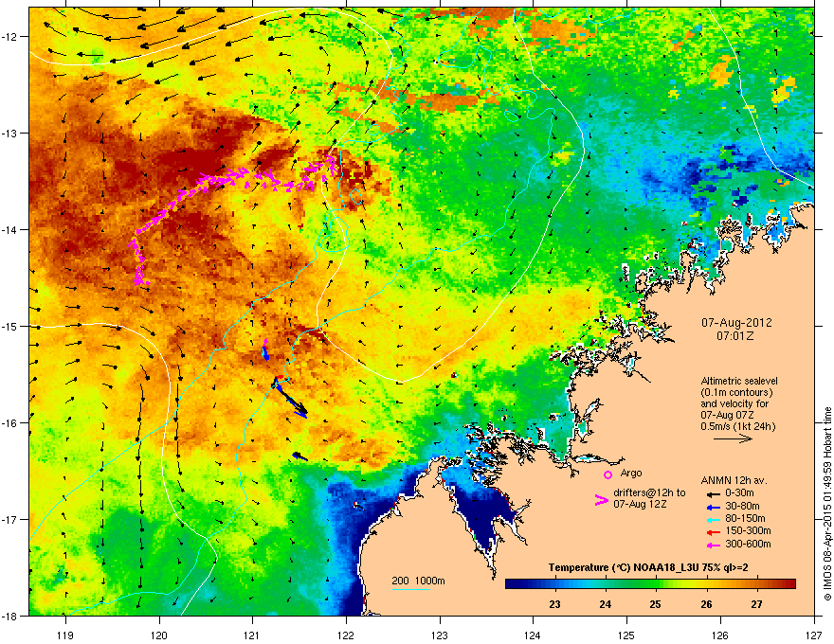Click the '-18' latitude axis label
Viewport: 834px width, 644px height.
coord(10,616)
